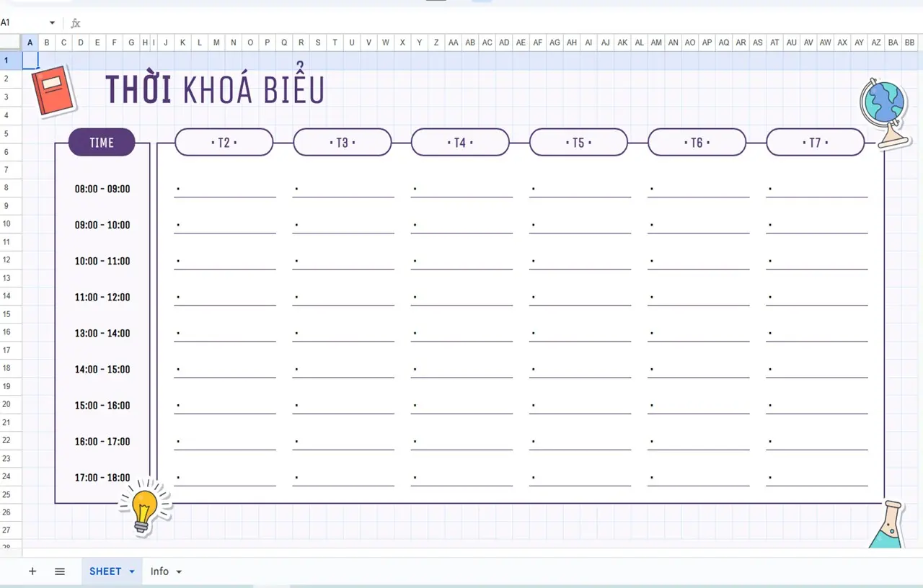Click the T7 day header
This screenshot has height=588, width=923.
[x=816, y=142]
